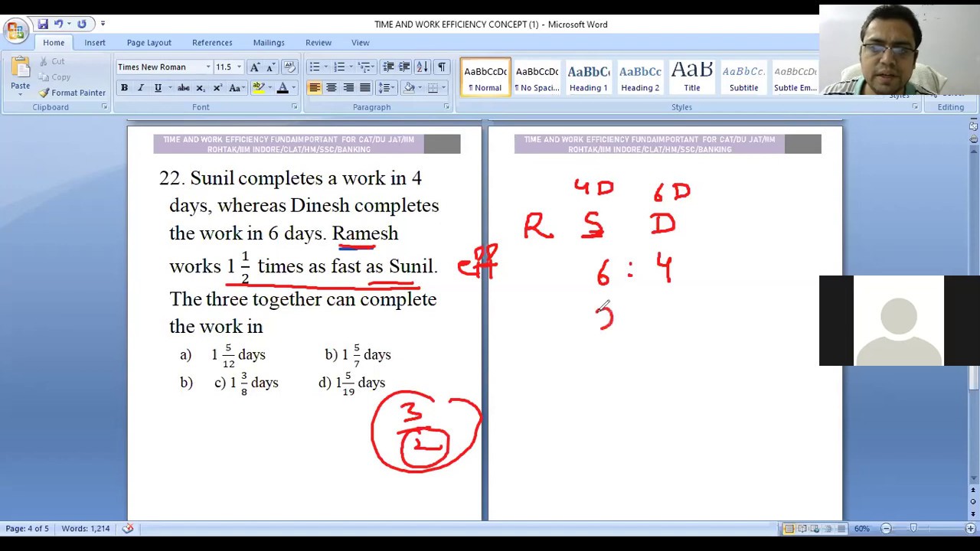Open the multilevel list menu
The width and height of the screenshot is (980, 551).
point(367,67)
